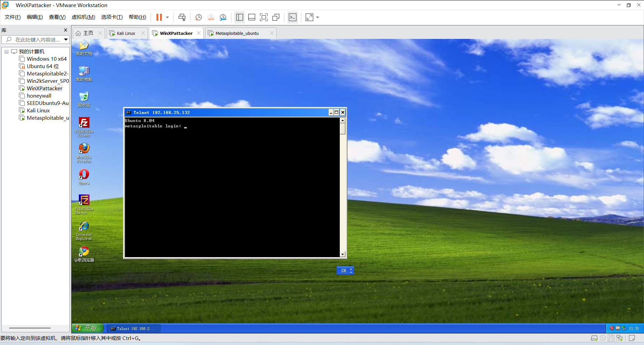This screenshot has height=345, width=644.
Task: Select honeywall in the library
Action: (35, 96)
